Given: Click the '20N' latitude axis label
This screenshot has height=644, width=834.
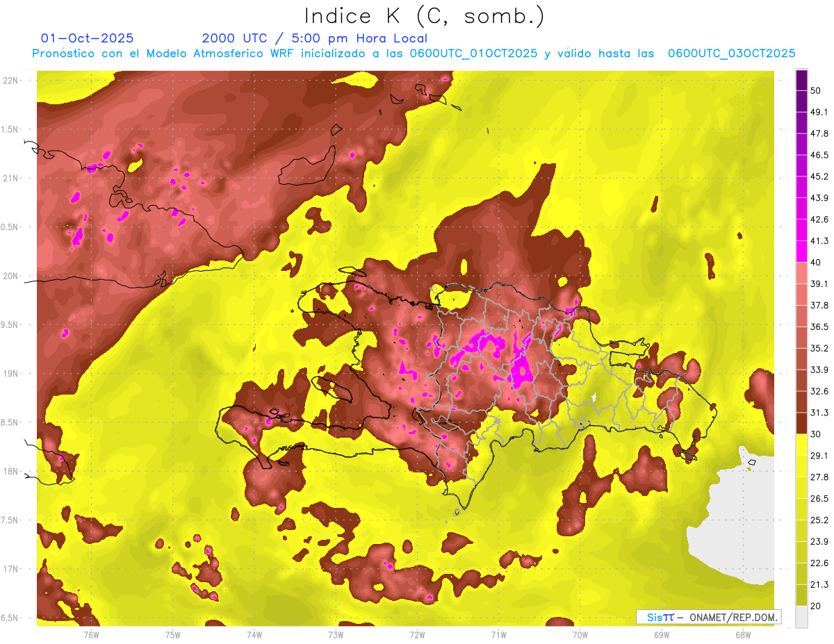Looking at the screenshot, I should point(12,276).
